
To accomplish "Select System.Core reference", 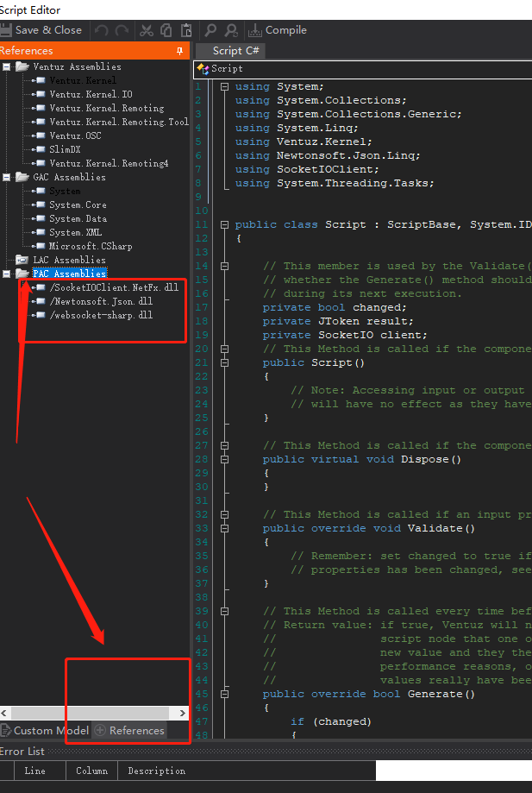I will coord(78,205).
